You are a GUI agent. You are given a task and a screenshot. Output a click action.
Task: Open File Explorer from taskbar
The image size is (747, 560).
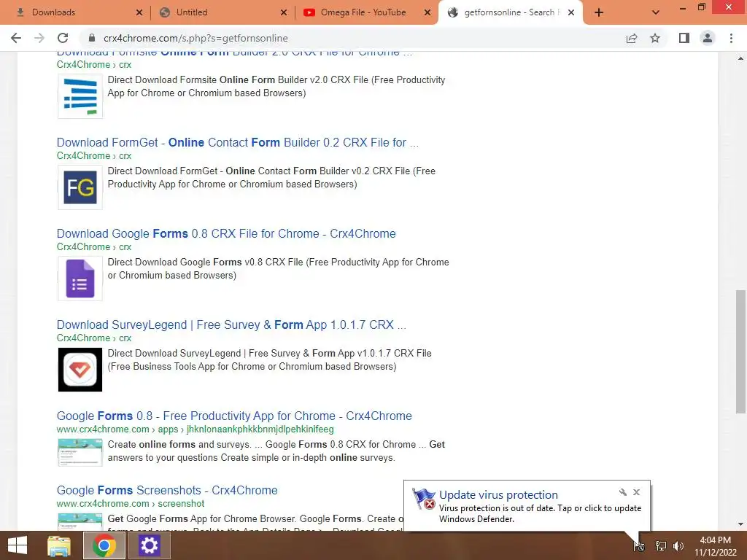click(x=59, y=545)
